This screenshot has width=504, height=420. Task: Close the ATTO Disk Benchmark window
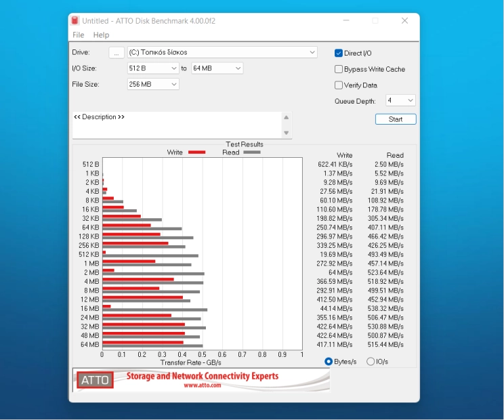click(x=404, y=20)
